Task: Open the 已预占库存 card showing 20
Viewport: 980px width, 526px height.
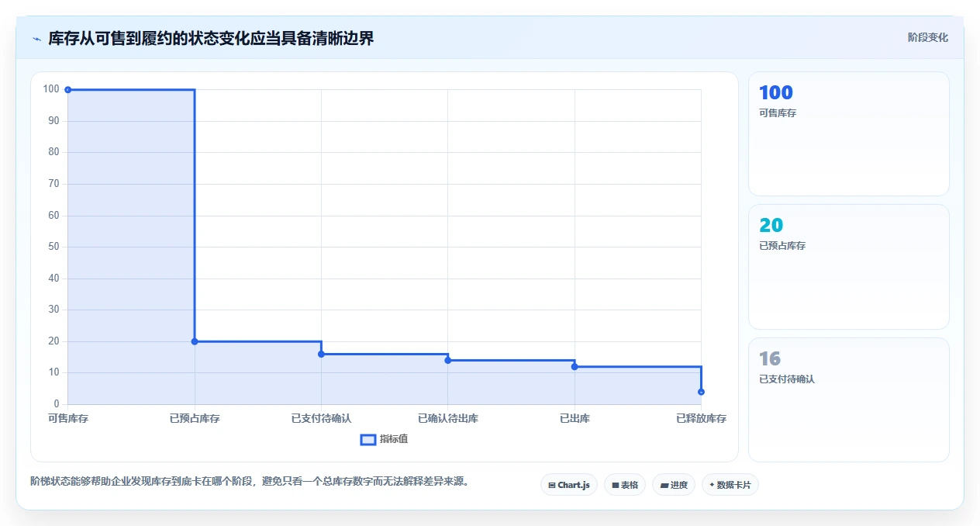Action: [848, 267]
